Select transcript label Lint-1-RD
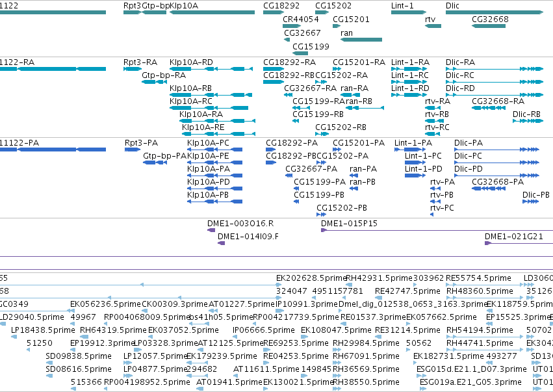The image size is (553, 392). point(410,88)
